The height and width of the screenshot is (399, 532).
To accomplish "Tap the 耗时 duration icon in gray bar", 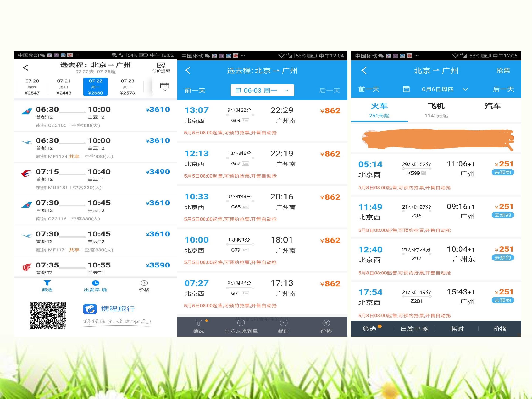I will [284, 323].
